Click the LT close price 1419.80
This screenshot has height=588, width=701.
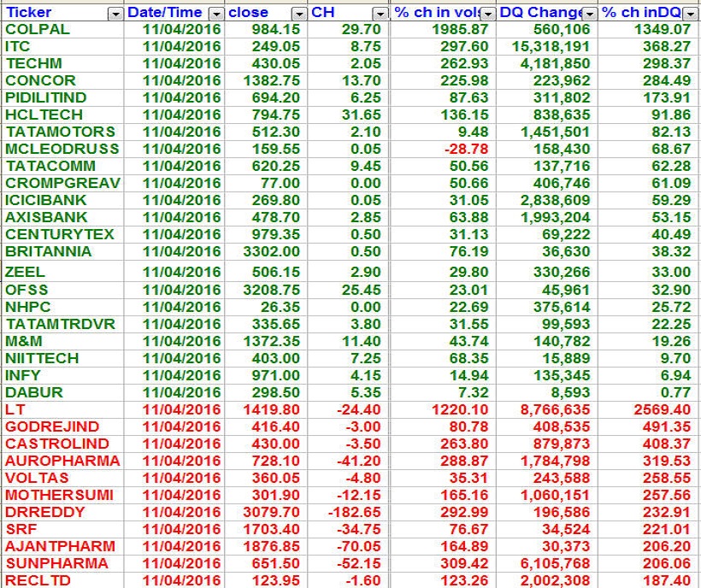273,409
